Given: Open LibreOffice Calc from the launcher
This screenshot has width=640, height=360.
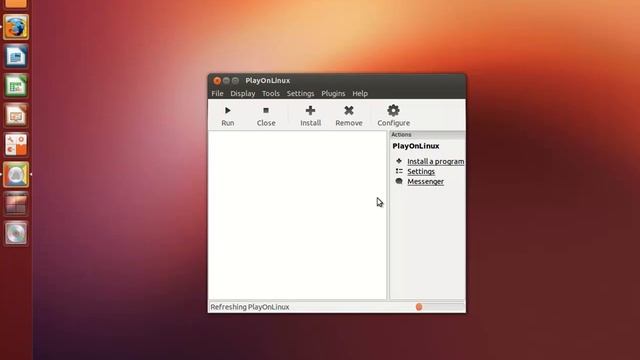Looking at the screenshot, I should (16, 86).
